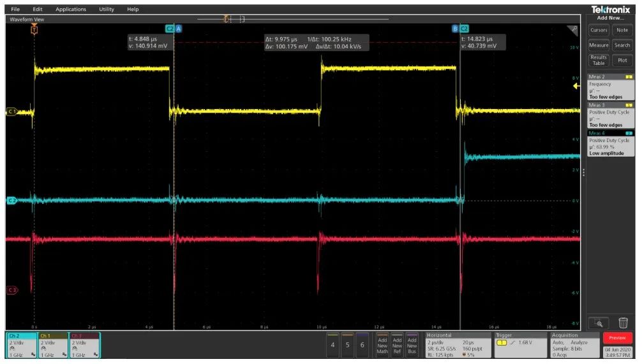
Task: Add new Cursors
Action: 599,30
